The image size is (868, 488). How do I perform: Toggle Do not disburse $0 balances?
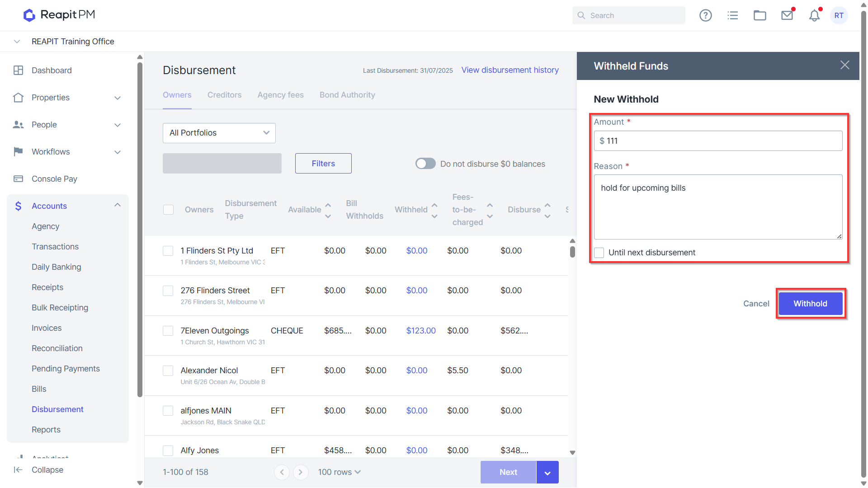[425, 164]
